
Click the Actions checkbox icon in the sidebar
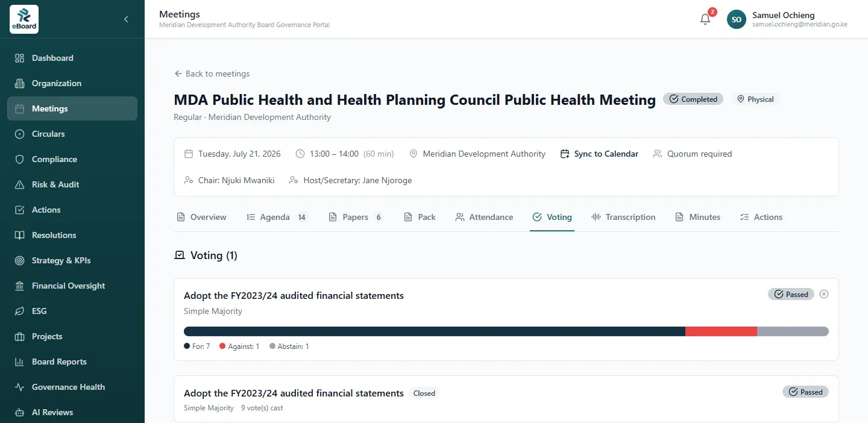click(x=20, y=210)
